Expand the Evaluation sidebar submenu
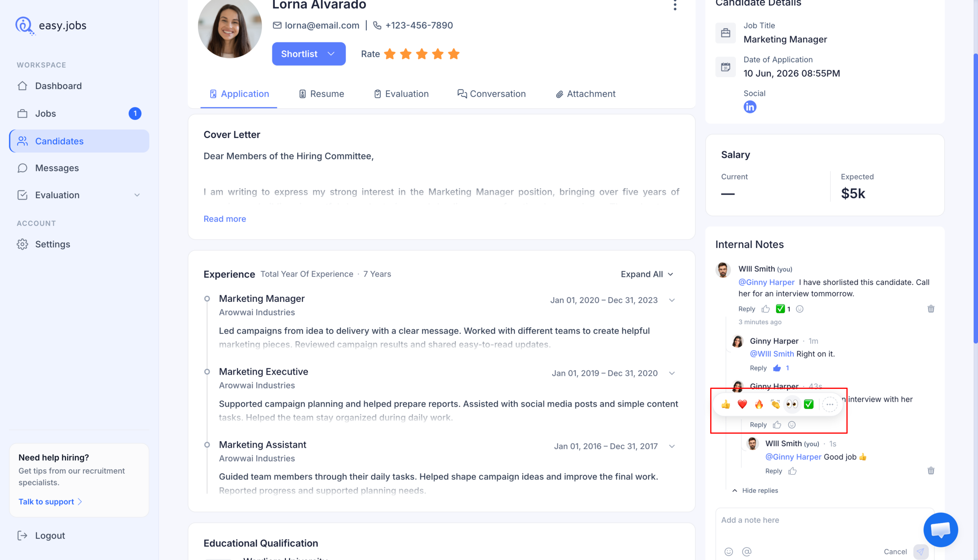The height and width of the screenshot is (560, 978). click(x=136, y=195)
